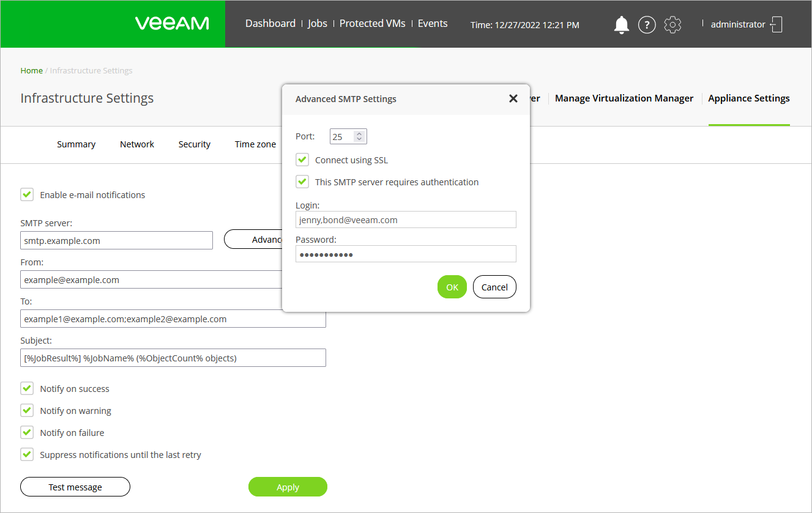Click the Advanced button
Viewport: 812px width, 513px height.
point(253,240)
